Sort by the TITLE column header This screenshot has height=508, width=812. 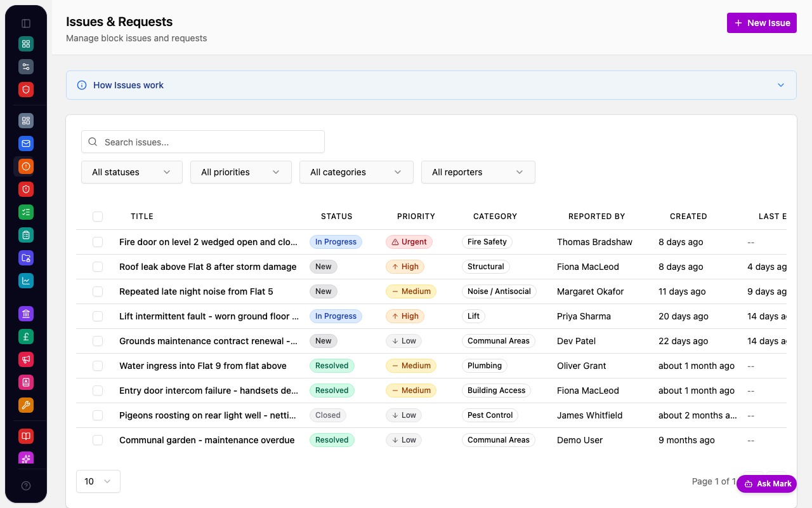[142, 217]
